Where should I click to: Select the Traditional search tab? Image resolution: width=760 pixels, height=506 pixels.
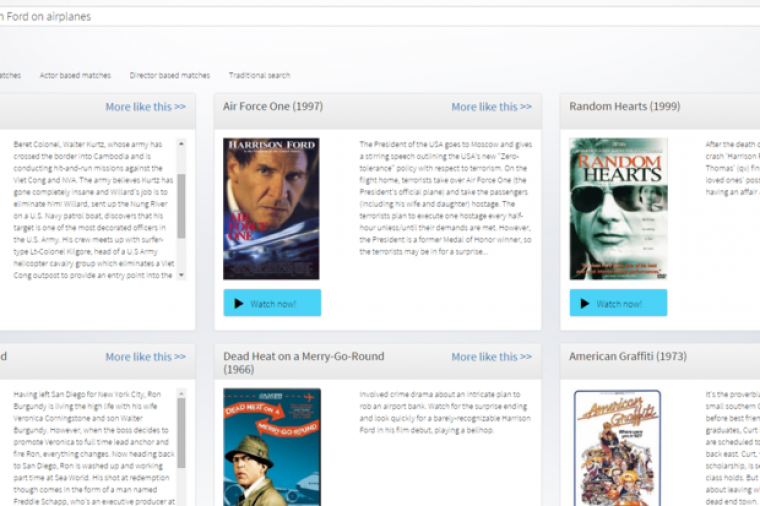[259, 75]
